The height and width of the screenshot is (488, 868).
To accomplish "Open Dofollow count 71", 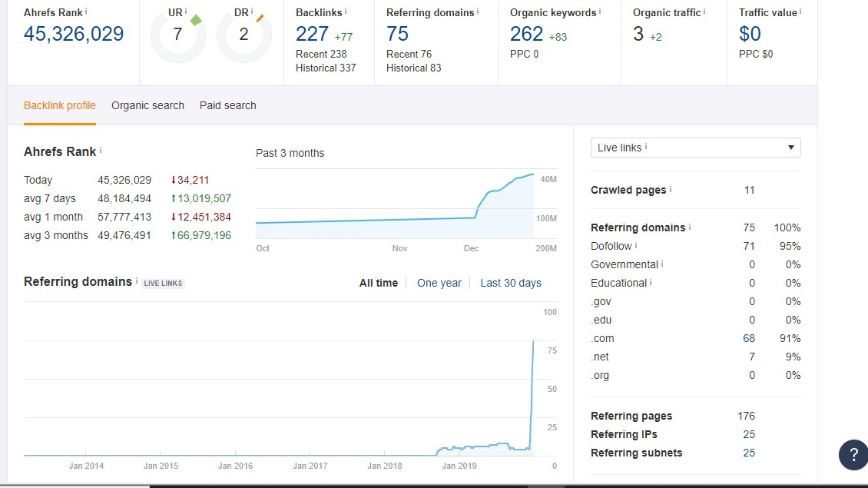I will [x=749, y=246].
